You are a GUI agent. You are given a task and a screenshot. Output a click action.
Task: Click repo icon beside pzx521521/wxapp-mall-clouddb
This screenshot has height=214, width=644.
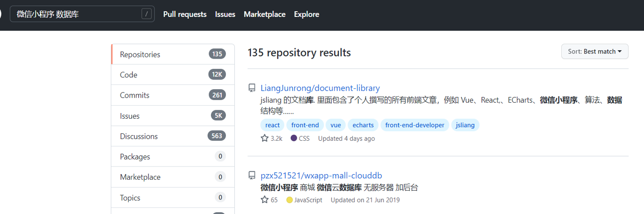(252, 176)
